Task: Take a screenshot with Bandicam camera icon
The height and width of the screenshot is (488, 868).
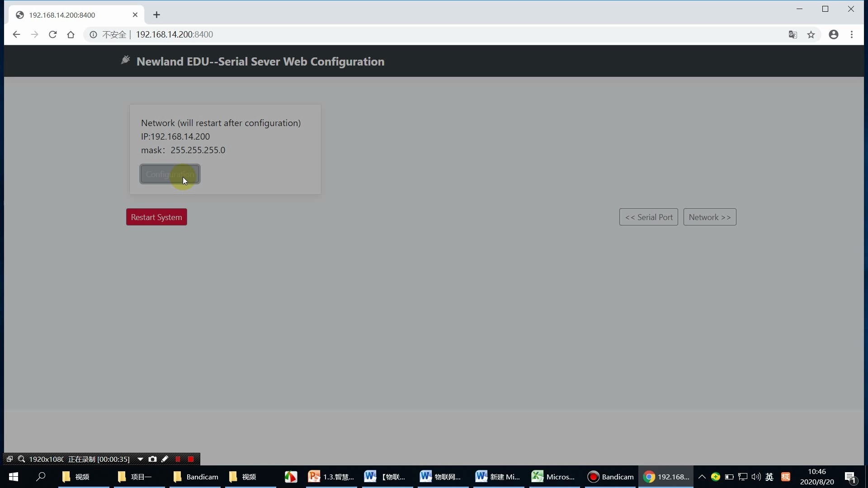Action: 152,459
